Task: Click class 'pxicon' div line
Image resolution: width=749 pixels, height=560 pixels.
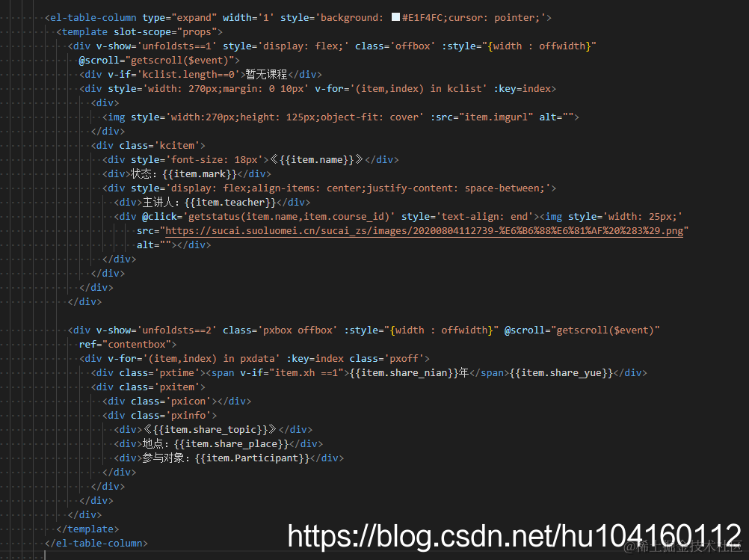Action: [176, 401]
